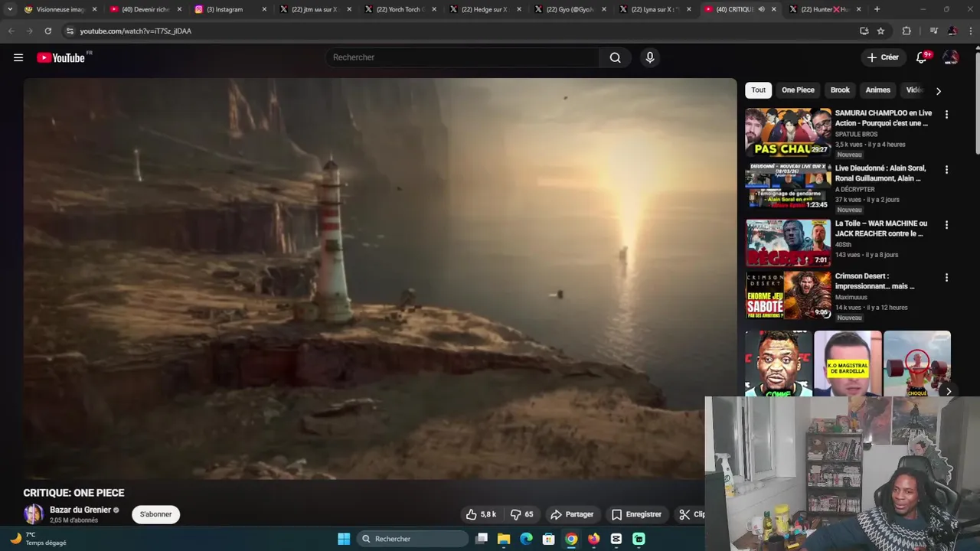This screenshot has height=551, width=980.
Task: Go back in browser history
Action: [x=11, y=31]
